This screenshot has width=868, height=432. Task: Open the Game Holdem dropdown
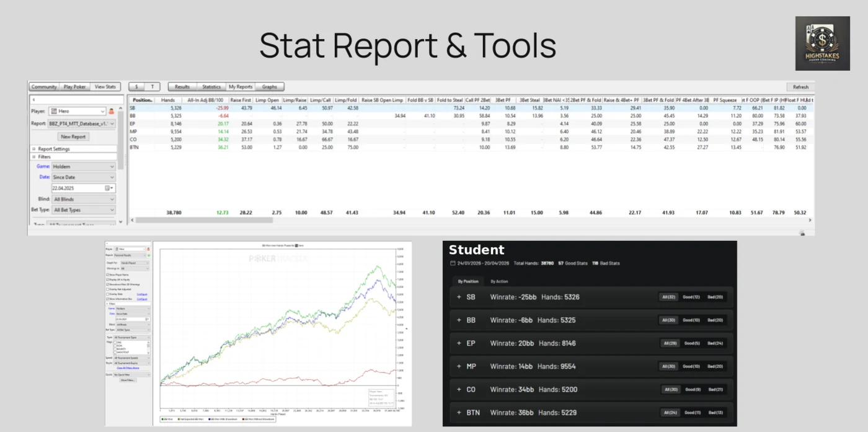click(x=84, y=166)
